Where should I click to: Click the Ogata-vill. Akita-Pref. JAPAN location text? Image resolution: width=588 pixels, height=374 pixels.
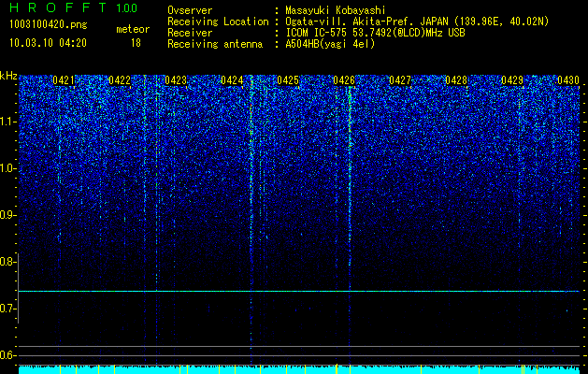[x=417, y=22]
